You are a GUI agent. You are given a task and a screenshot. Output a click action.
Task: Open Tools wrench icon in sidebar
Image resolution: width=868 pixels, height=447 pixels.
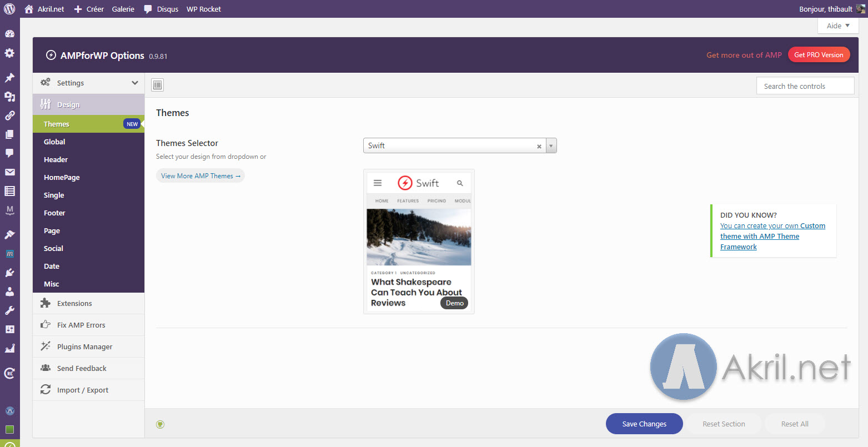click(x=9, y=310)
